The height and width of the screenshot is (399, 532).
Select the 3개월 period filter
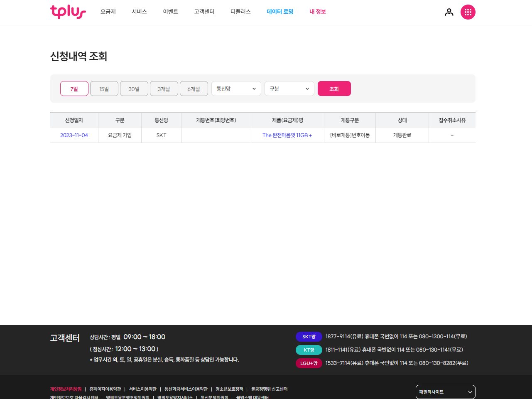point(164,89)
